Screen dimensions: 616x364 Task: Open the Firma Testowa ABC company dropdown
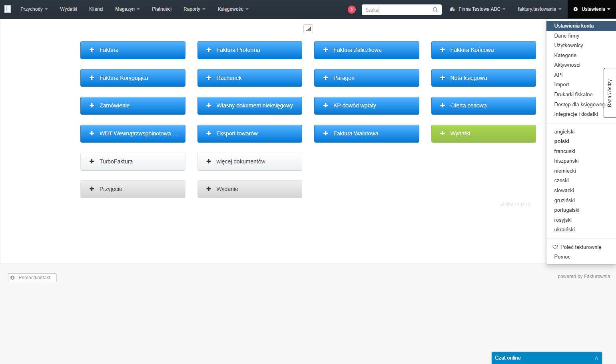pos(478,9)
